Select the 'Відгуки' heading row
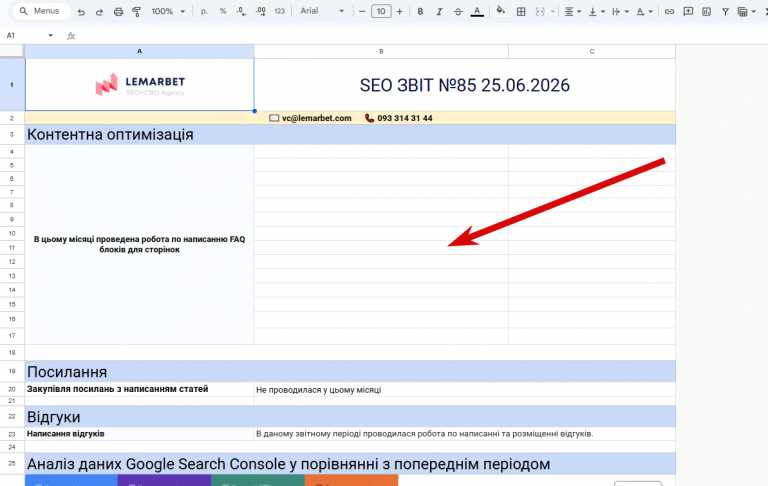The width and height of the screenshot is (768, 486). tap(350, 416)
